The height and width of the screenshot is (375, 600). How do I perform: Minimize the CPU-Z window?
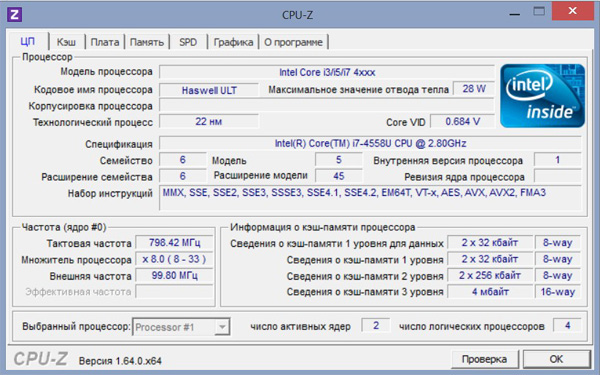515,13
